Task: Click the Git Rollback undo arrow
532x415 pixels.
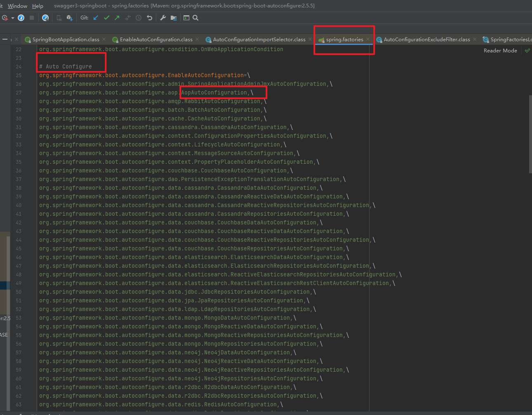Action: tap(149, 18)
